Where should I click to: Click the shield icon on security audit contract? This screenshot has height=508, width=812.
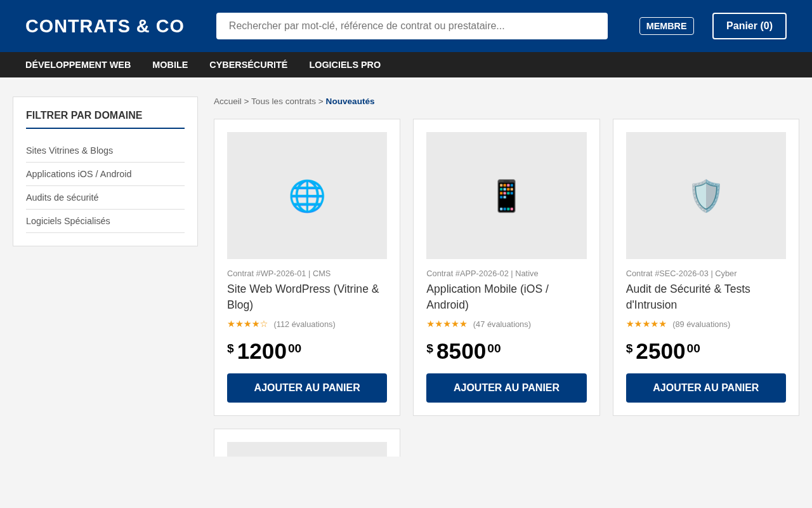[706, 196]
